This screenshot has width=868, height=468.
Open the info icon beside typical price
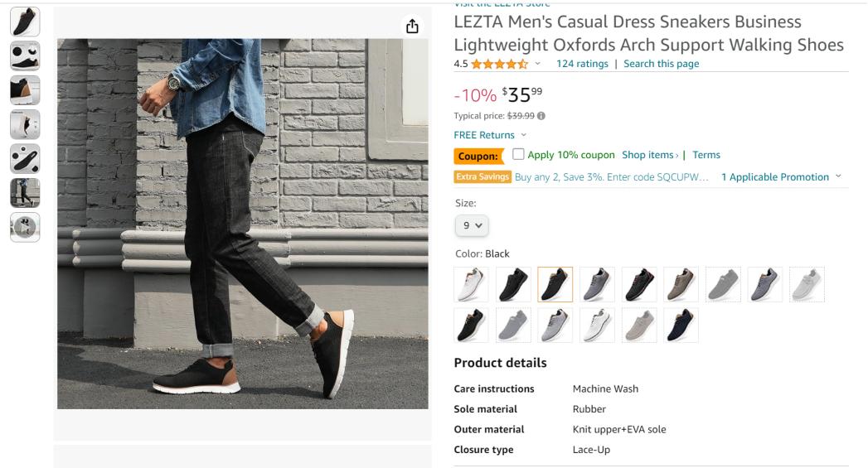tap(541, 116)
